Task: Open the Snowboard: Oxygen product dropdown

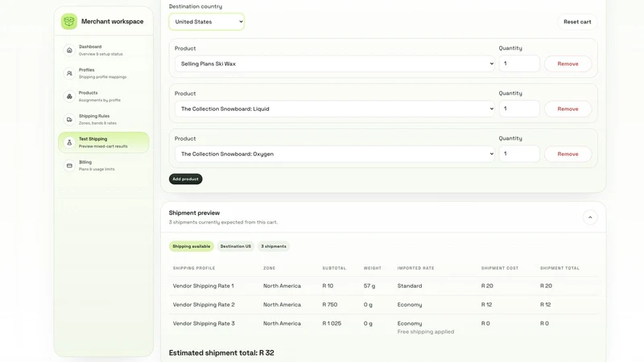Action: pos(335,154)
